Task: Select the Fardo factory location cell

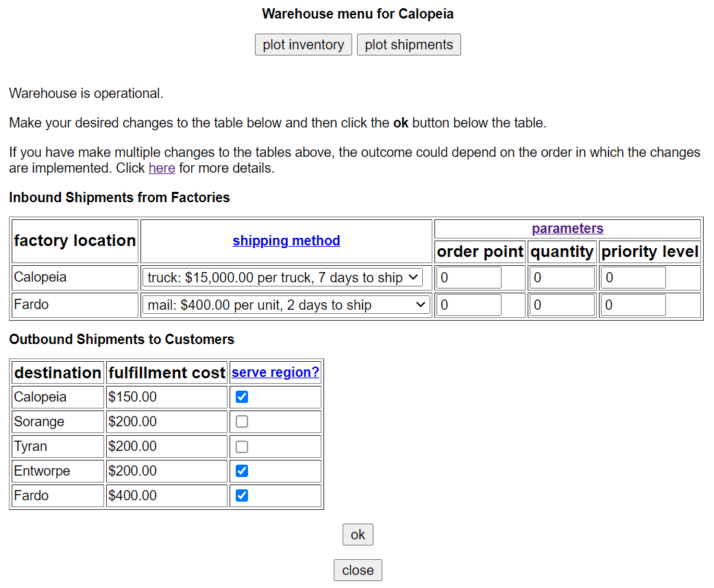Action: pos(75,305)
